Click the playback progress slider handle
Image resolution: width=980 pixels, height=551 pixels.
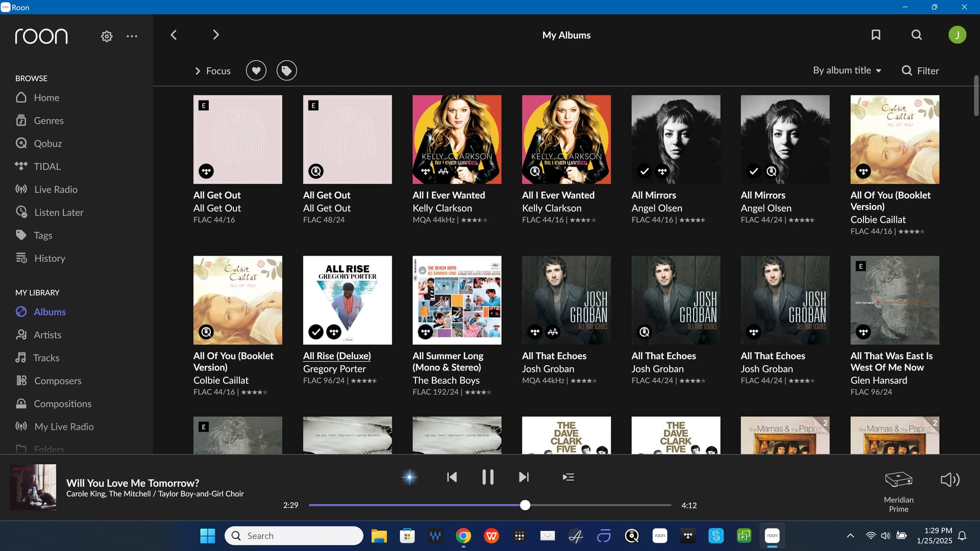(525, 505)
